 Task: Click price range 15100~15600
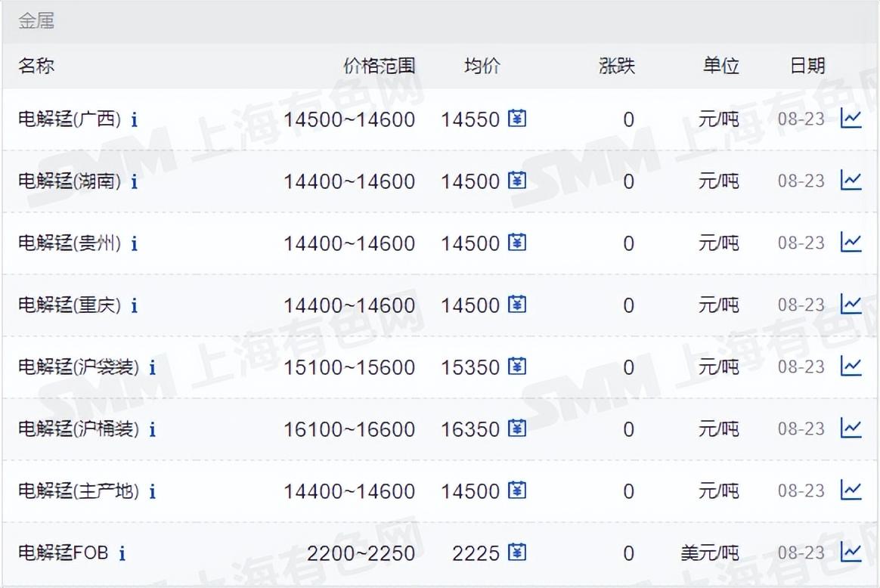(x=349, y=367)
